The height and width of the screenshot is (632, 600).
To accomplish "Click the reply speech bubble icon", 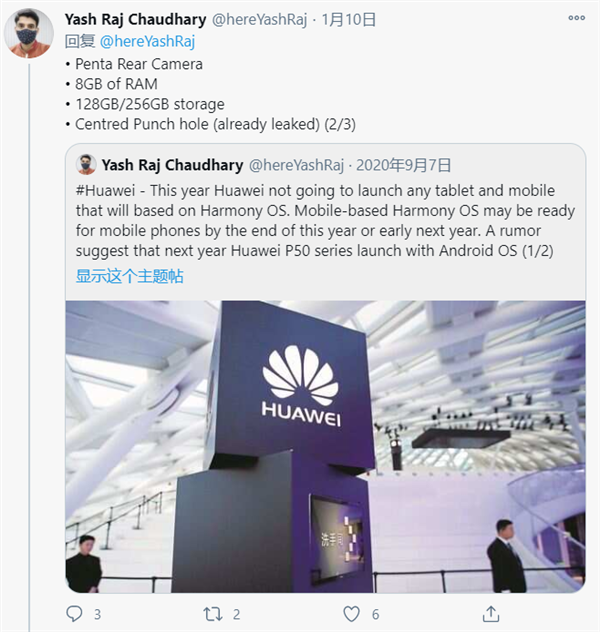I will (x=74, y=613).
